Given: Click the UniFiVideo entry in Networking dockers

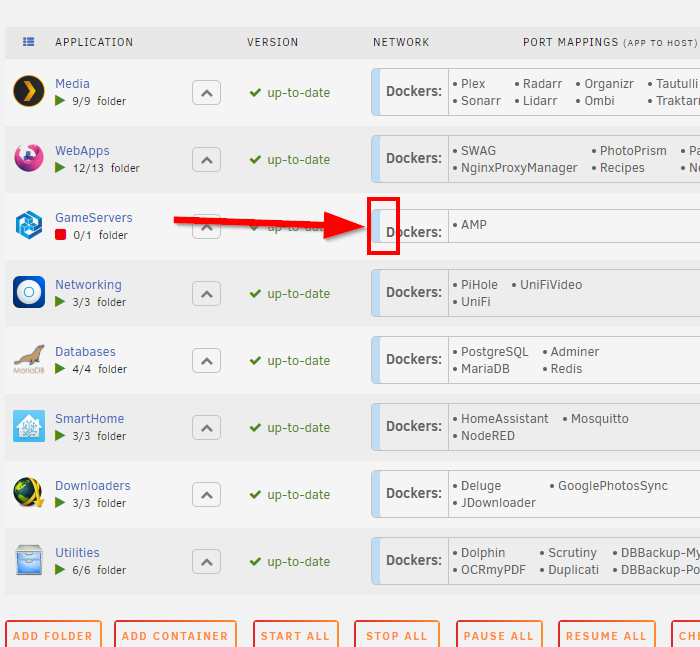Looking at the screenshot, I should point(551,284).
